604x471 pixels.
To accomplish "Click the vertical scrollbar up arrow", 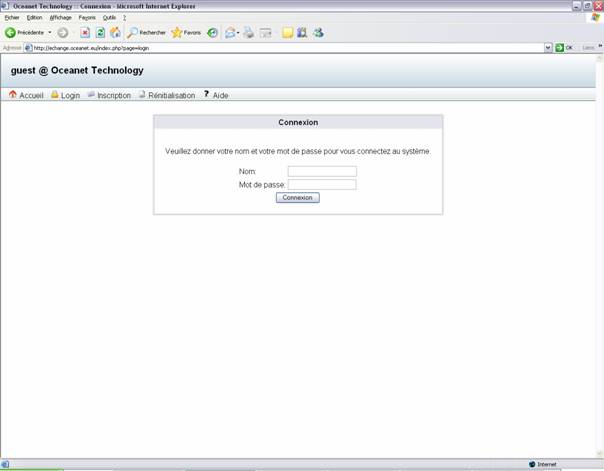I will click(x=599, y=58).
